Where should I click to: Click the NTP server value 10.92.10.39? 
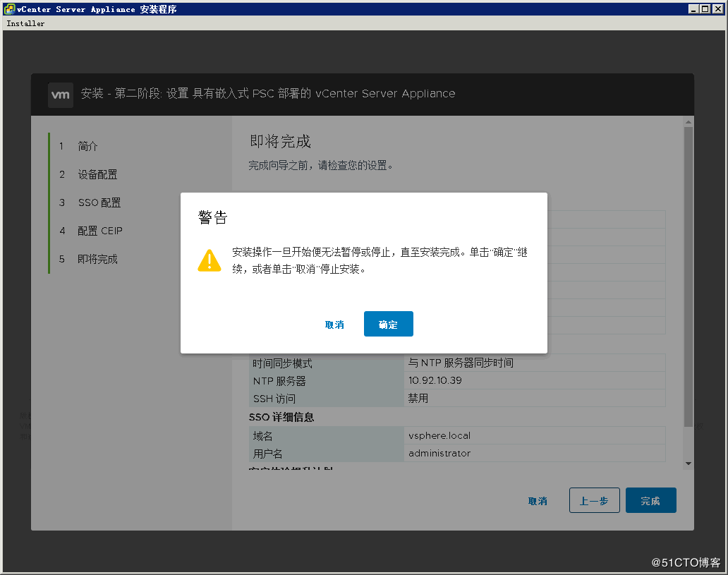click(435, 380)
